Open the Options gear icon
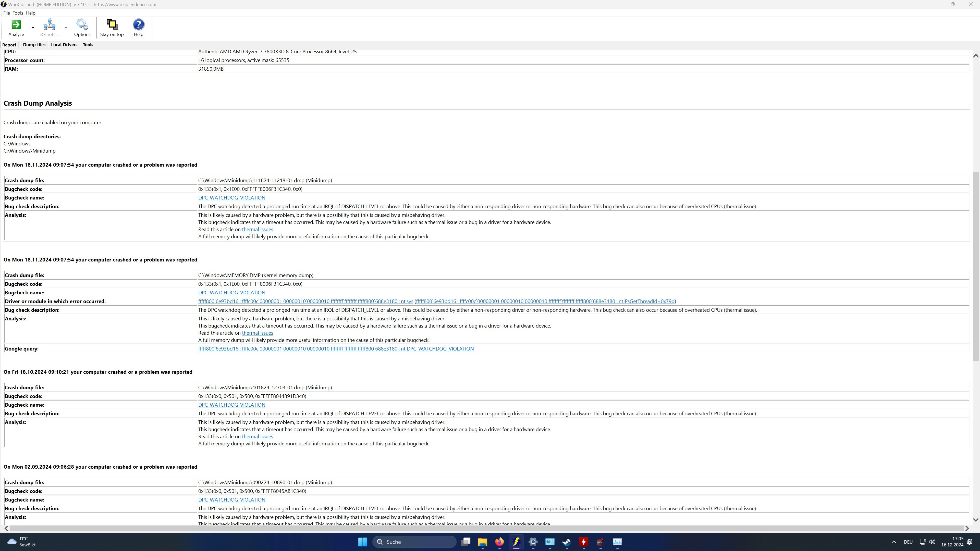This screenshot has width=980, height=551. click(x=82, y=25)
